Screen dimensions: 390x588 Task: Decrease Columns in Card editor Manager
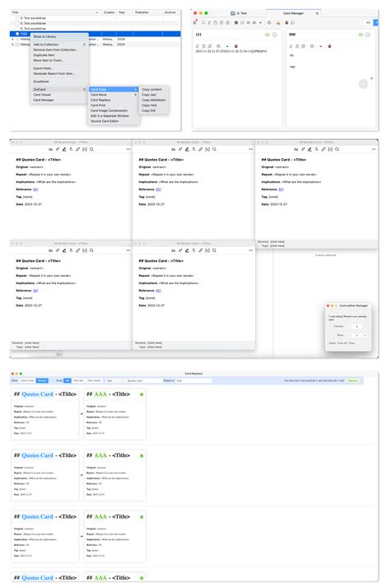tap(348, 326)
